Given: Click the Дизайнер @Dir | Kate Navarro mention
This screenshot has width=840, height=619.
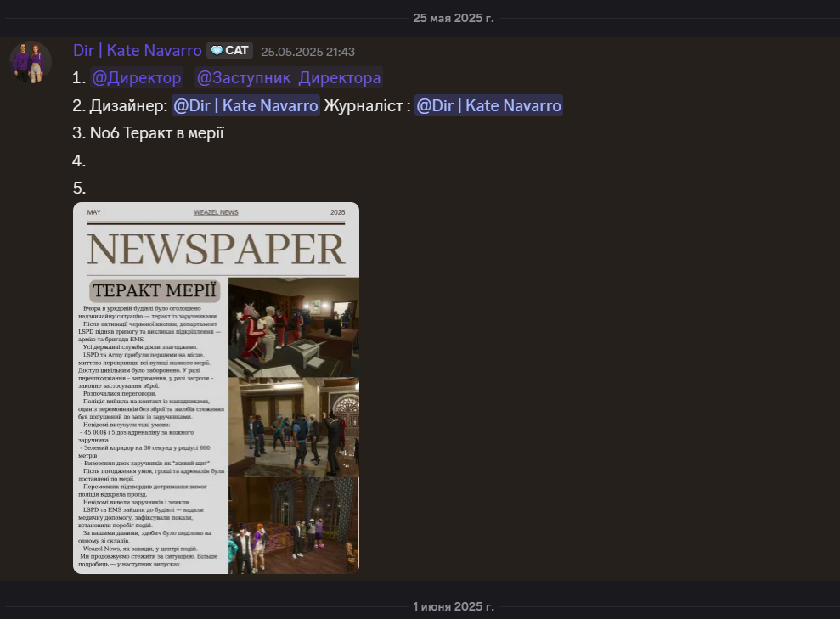Looking at the screenshot, I should [x=246, y=105].
